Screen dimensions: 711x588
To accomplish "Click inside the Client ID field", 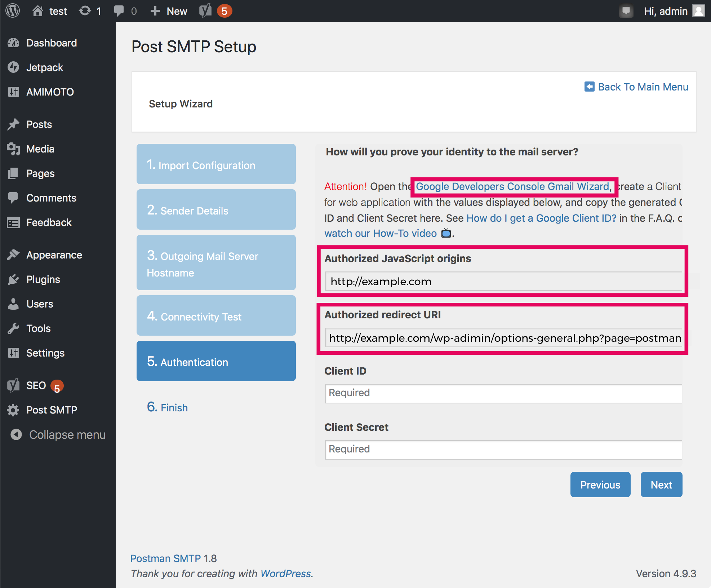I will [x=503, y=393].
